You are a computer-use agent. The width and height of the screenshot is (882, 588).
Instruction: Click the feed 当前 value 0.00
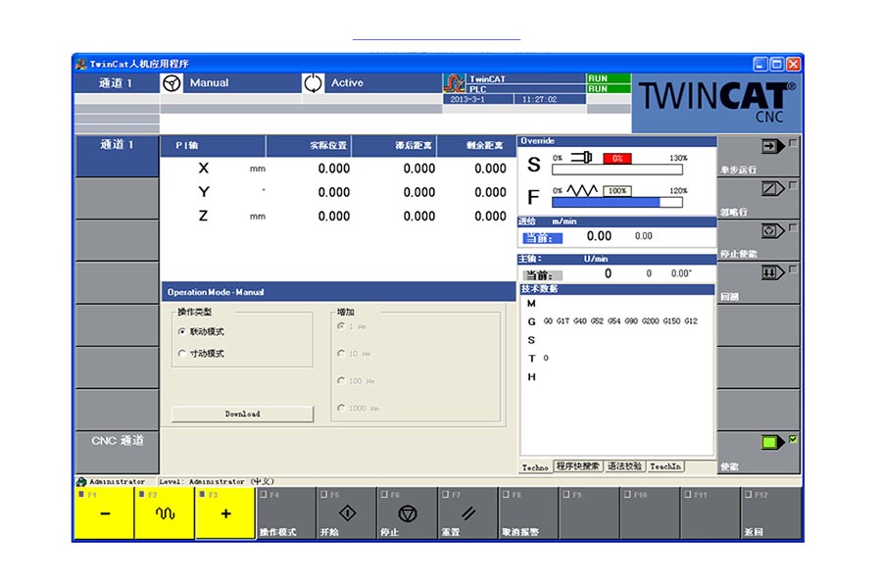[x=599, y=236]
